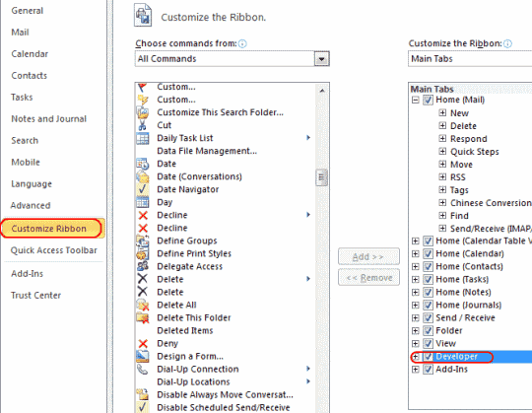Toggle the Home (Mail) checkbox
This screenshot has width=532, height=413.
[428, 100]
